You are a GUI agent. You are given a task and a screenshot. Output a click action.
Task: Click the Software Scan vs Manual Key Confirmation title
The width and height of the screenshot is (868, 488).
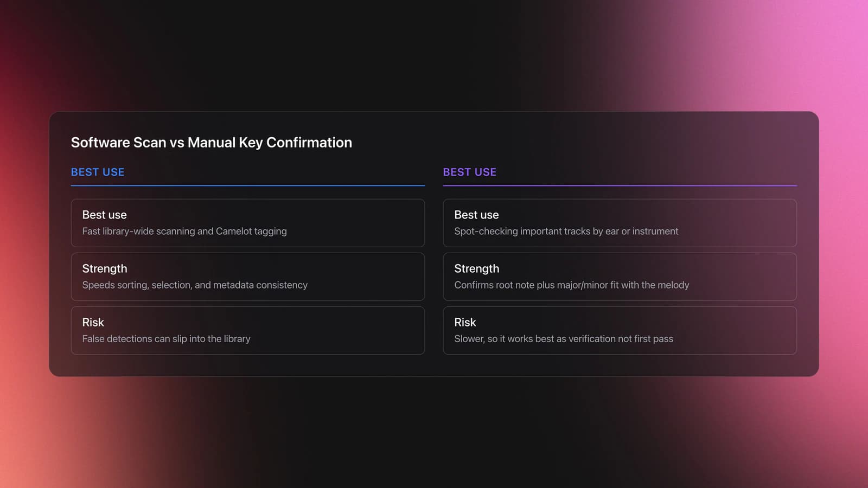[x=212, y=143]
